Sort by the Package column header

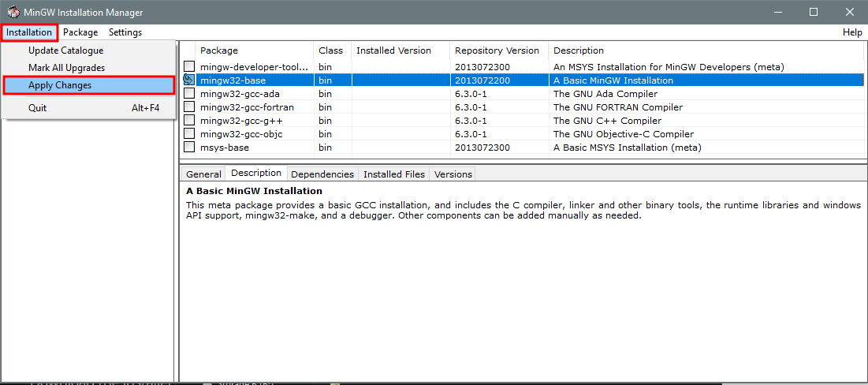(x=255, y=50)
